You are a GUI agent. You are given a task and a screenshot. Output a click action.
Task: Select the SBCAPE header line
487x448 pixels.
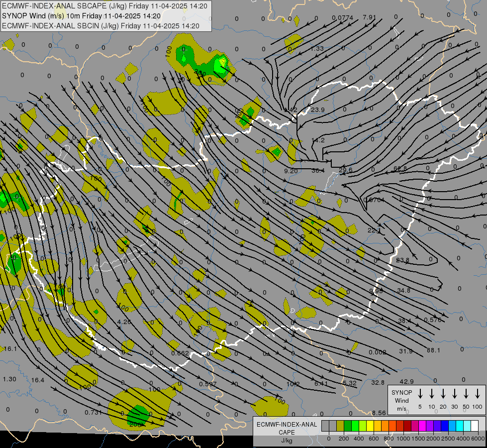tap(104, 6)
